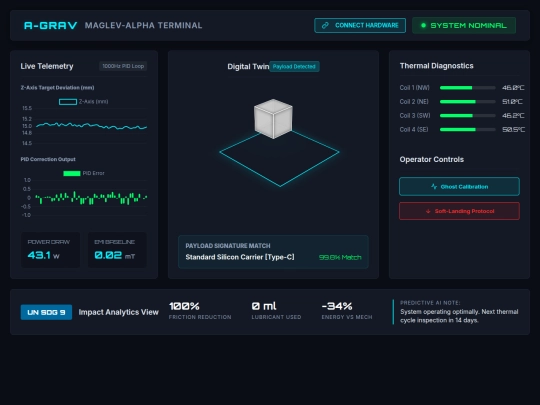Viewport: 540px width, 405px height.
Task: Click the Coil 4 (SE) temperature bar
Action: tap(468, 129)
